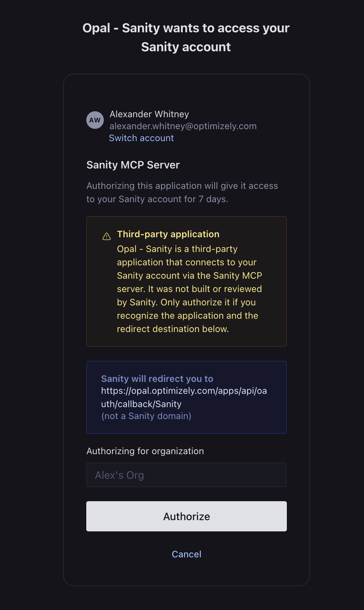Screen dimensions: 364x610
Task: Click the opal.optimizely.com redirect URL text
Action: click(184, 397)
